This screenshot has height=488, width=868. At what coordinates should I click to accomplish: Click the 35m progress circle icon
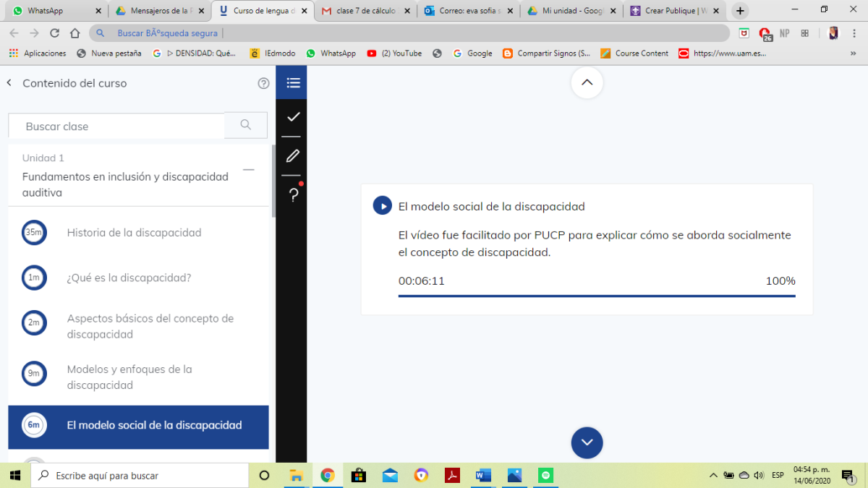[x=34, y=233]
